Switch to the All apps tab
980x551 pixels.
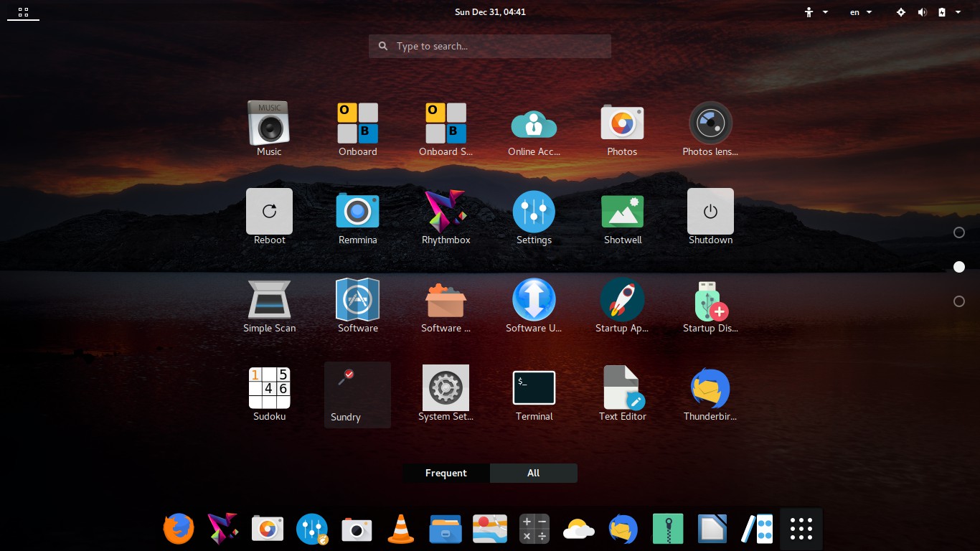(534, 473)
